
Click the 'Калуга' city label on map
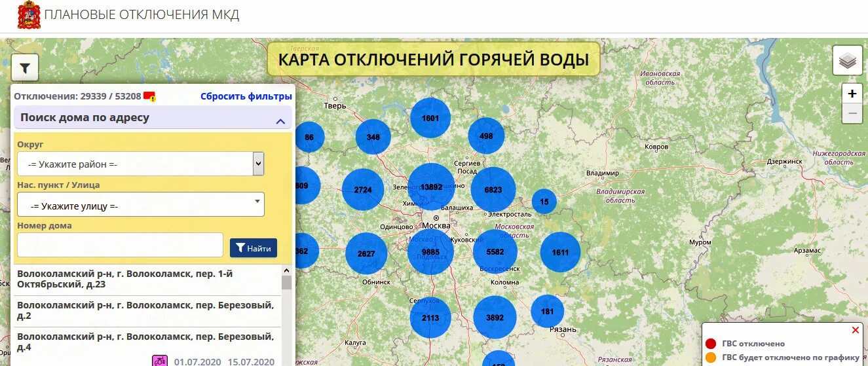[354, 342]
